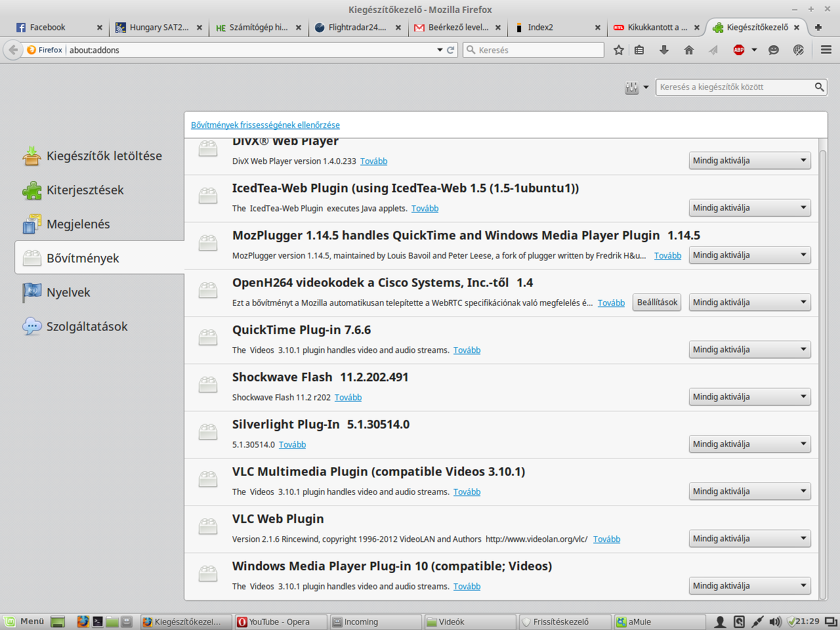Image resolution: width=840 pixels, height=630 pixels.
Task: Click the Tovább link for IcedTea-Web Plugin
Action: [x=425, y=208]
